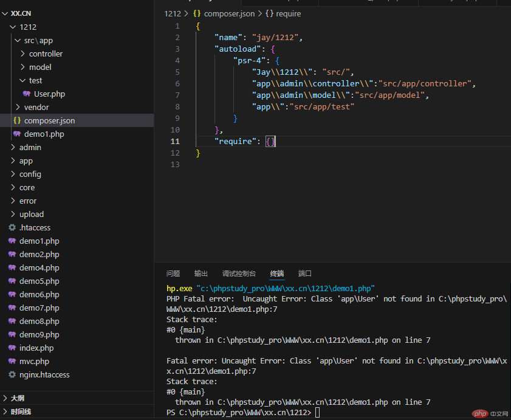Click PHP icon of demo2.php

(x=12, y=254)
